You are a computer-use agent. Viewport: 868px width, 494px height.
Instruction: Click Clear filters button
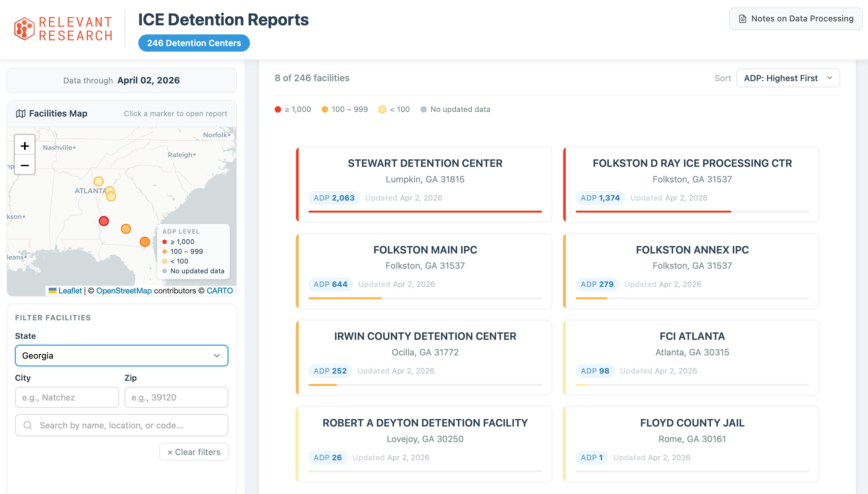click(194, 452)
